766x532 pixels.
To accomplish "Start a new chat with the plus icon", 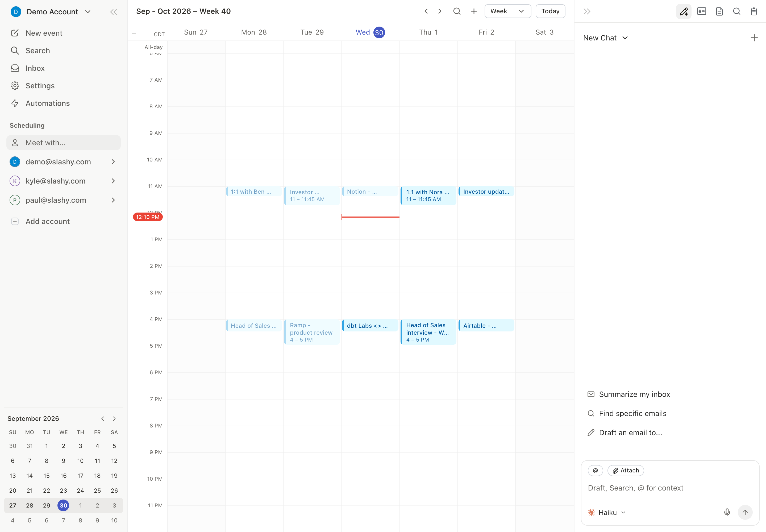I will click(754, 38).
